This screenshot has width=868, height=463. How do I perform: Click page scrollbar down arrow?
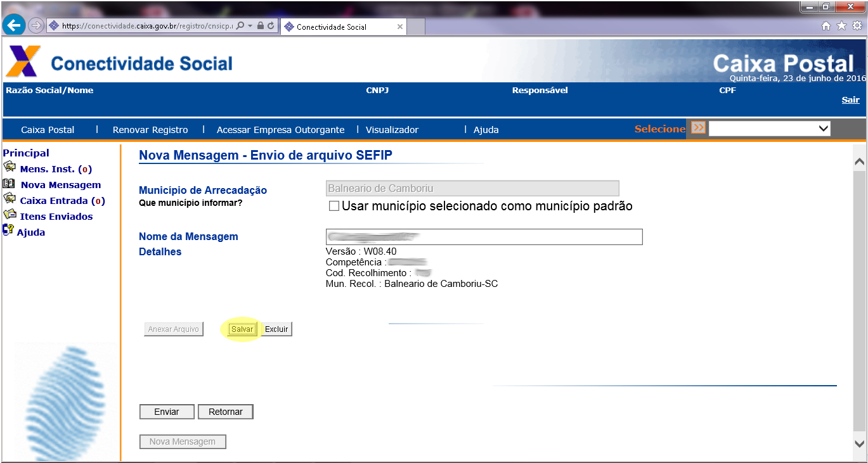click(x=860, y=443)
